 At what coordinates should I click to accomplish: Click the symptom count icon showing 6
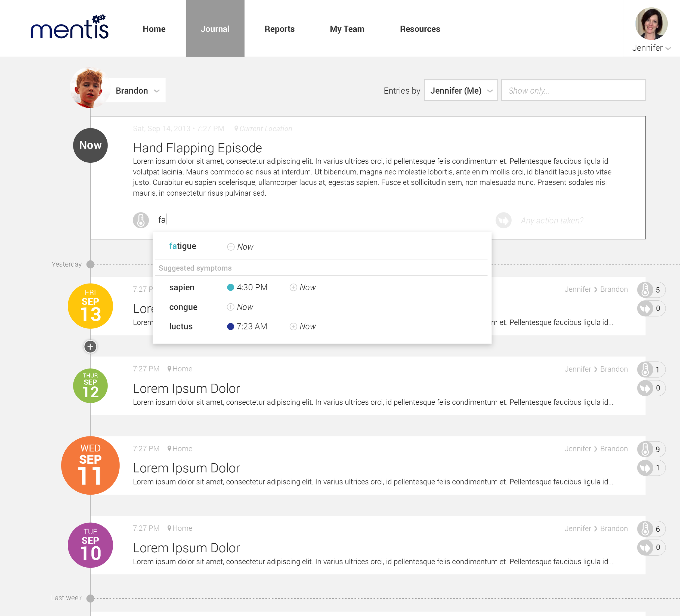(x=645, y=529)
